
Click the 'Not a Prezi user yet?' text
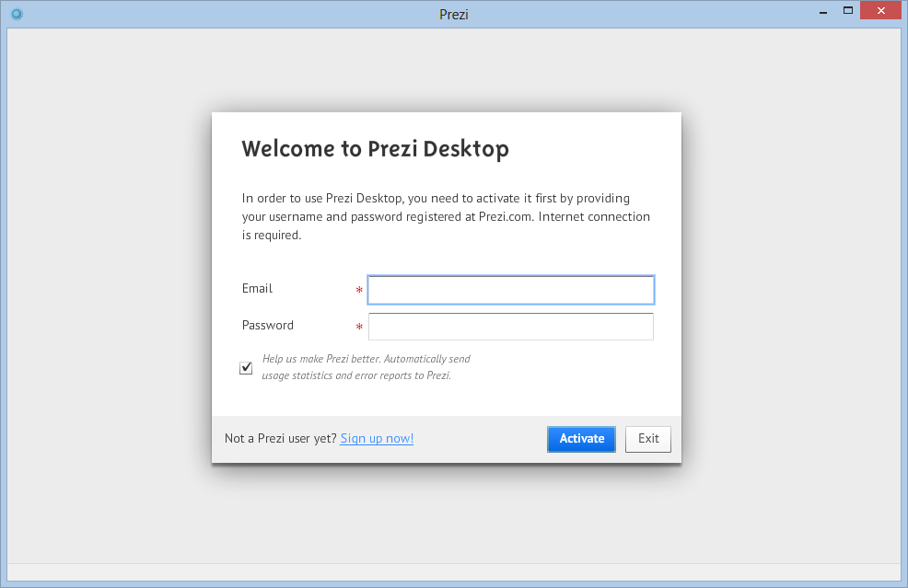pos(281,438)
